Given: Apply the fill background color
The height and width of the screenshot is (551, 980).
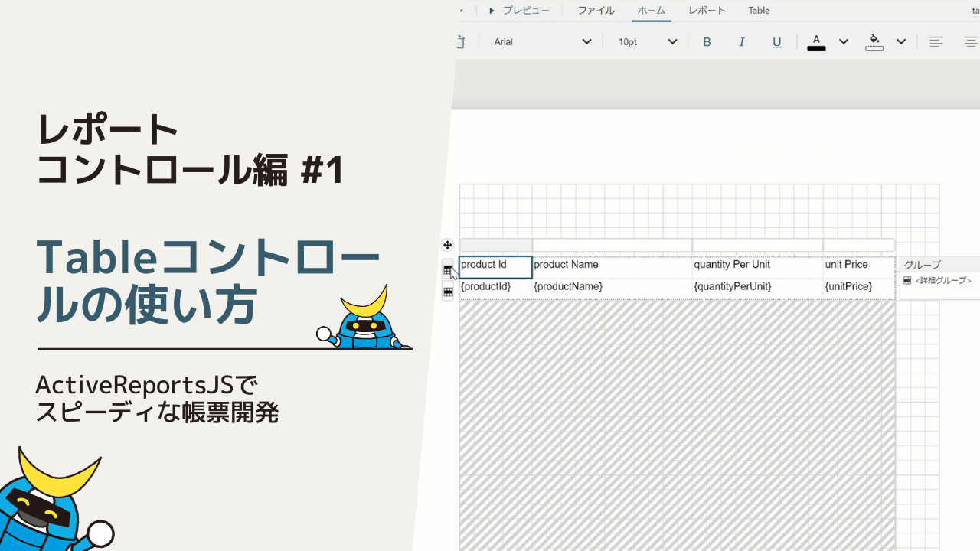Looking at the screenshot, I should pyautogui.click(x=874, y=42).
